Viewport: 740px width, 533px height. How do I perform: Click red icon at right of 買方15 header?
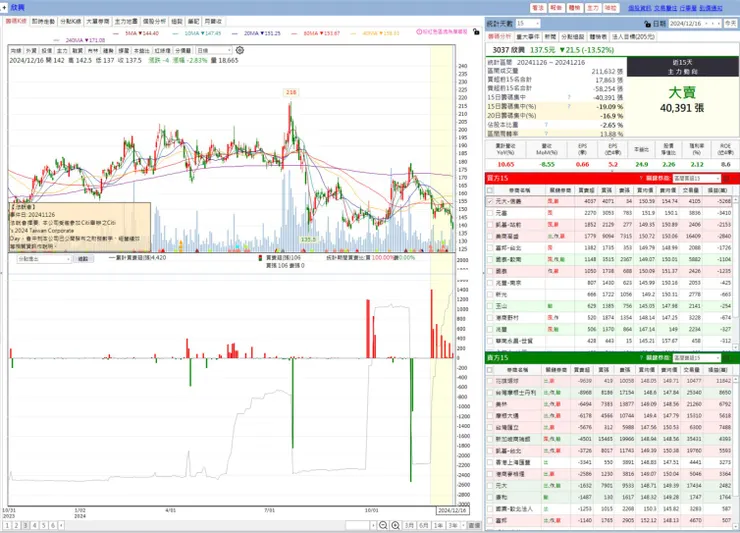coord(726,178)
